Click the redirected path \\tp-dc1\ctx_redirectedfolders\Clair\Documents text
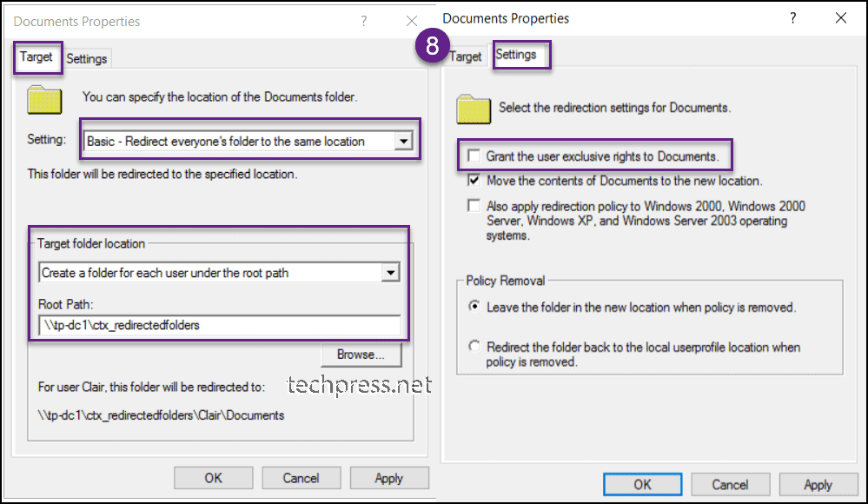 [161, 415]
